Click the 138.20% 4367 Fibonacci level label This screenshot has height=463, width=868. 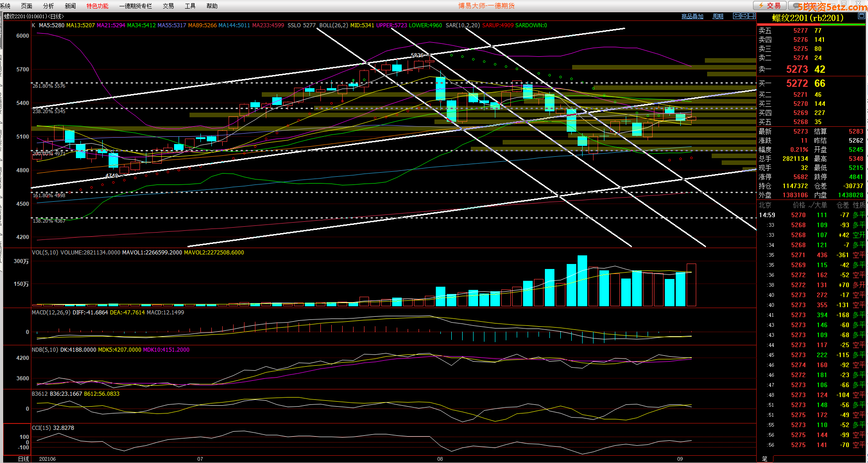click(49, 221)
